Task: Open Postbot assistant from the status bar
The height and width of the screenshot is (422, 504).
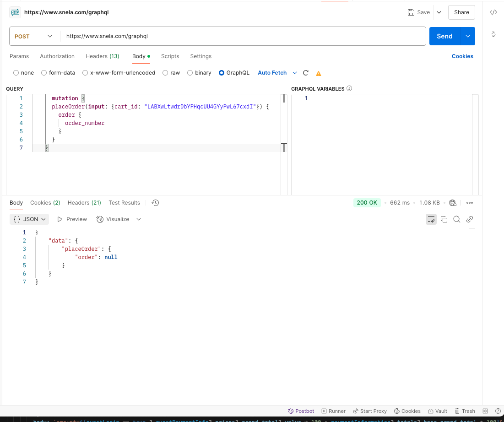Action: (x=301, y=411)
